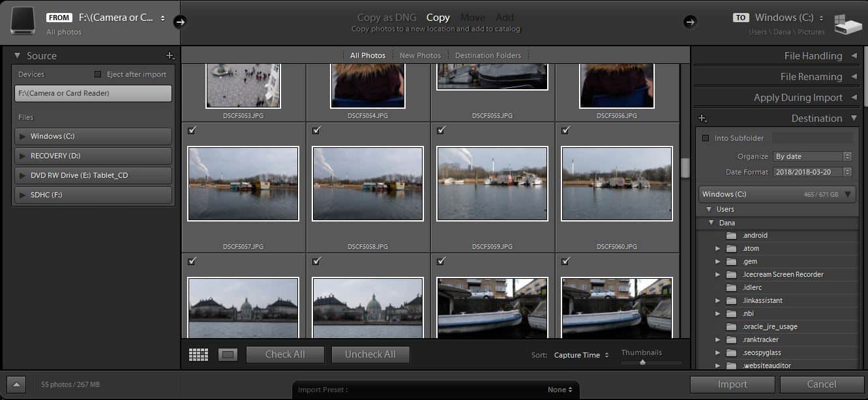This screenshot has height=400, width=868.
Task: Open the Date Format dropdown
Action: click(x=812, y=172)
